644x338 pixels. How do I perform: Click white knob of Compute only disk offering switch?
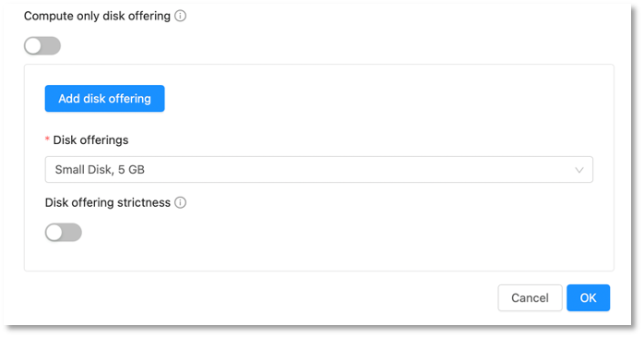[33, 45]
